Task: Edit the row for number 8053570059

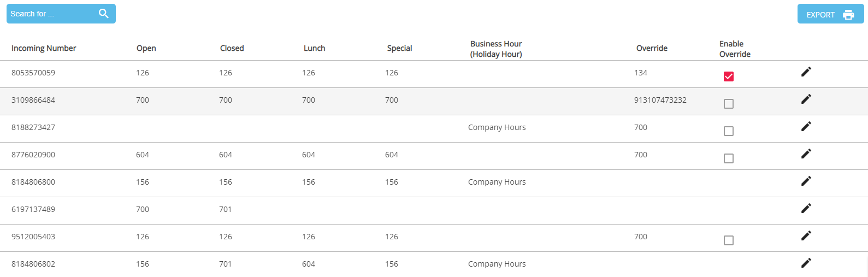Action: click(806, 72)
